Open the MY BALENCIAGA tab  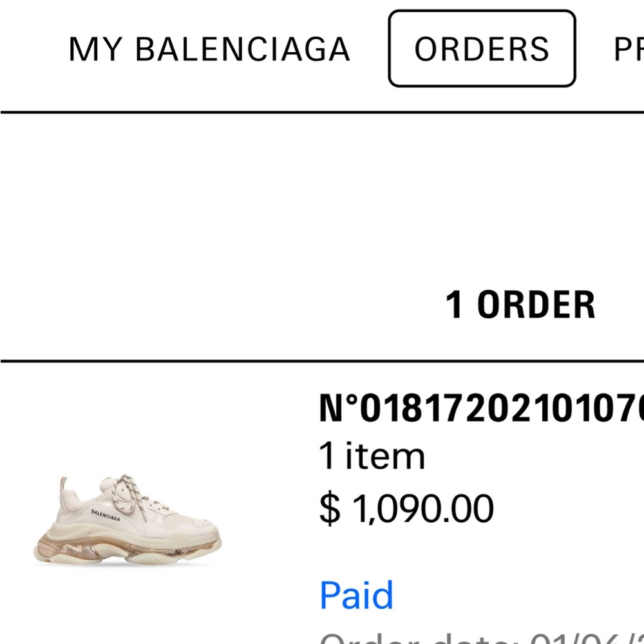[209, 50]
